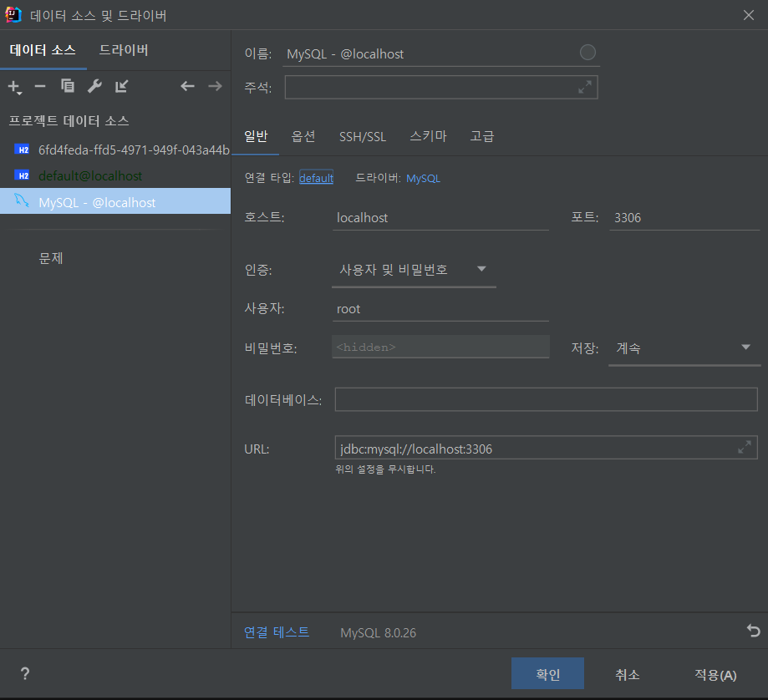Click the 포트 3306 input field
Viewport: 768px width, 700px height.
tap(684, 218)
